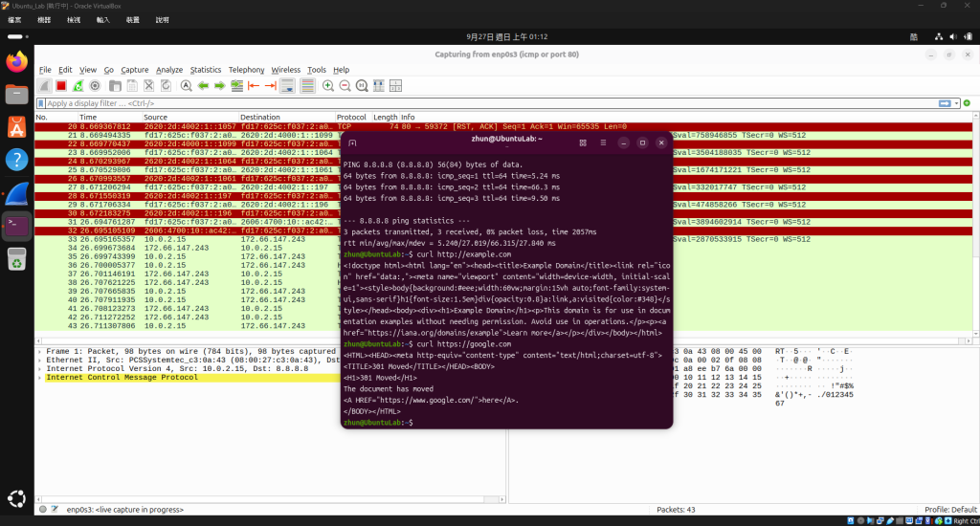Click the go to specified packet icon

click(237, 86)
